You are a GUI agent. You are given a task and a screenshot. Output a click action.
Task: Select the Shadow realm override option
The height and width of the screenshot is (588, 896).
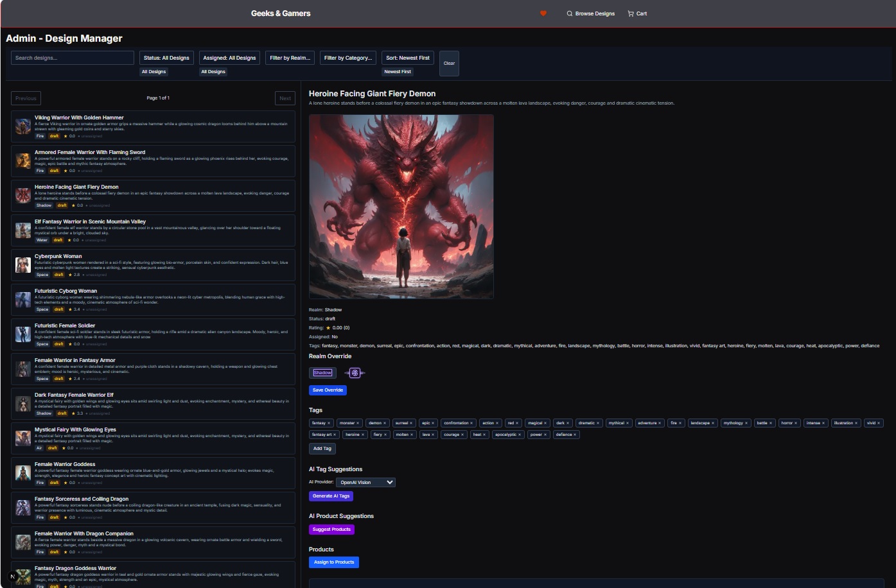click(x=322, y=373)
